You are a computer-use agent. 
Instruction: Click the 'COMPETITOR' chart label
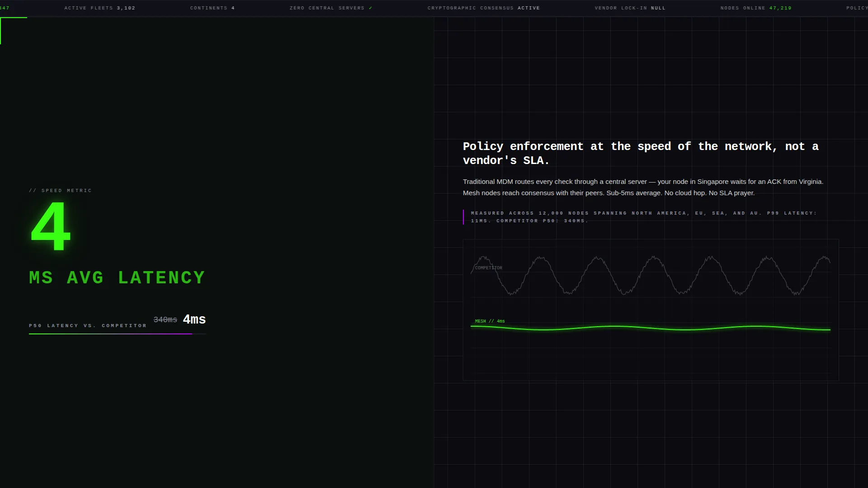pos(489,268)
